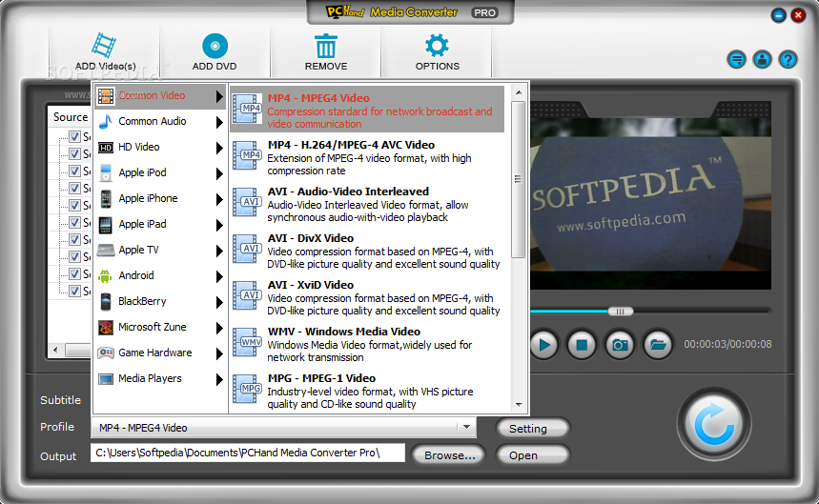The height and width of the screenshot is (504, 819).
Task: Click the MP4 - MPEG4 Video format icon
Action: [x=247, y=109]
